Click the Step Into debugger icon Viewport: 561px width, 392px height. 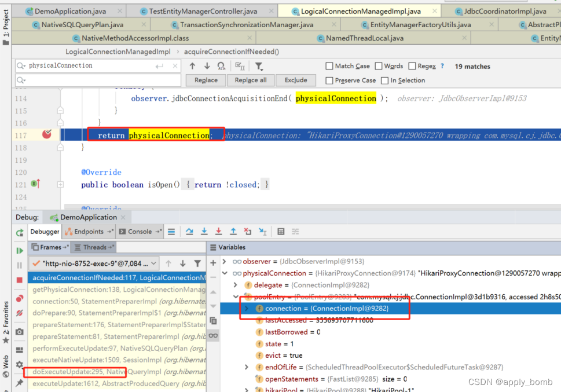click(204, 231)
